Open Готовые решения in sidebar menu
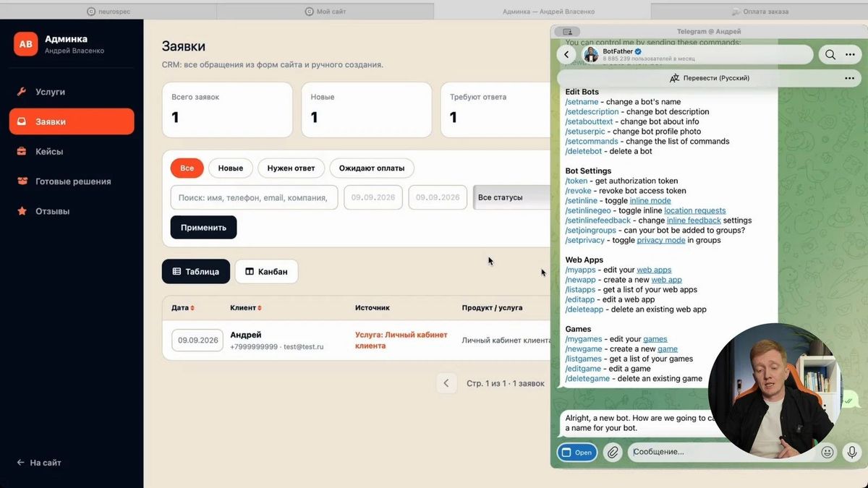The height and width of the screenshot is (488, 868). 72,181
